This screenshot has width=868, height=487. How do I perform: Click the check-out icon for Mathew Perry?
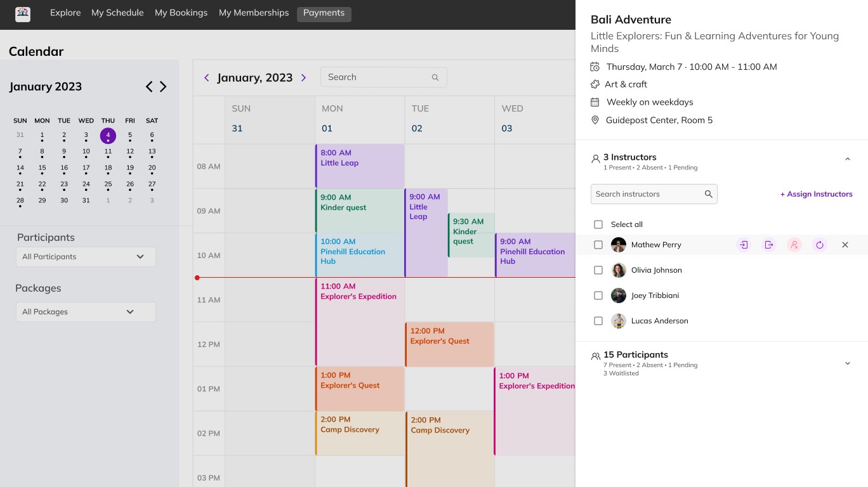[769, 245]
